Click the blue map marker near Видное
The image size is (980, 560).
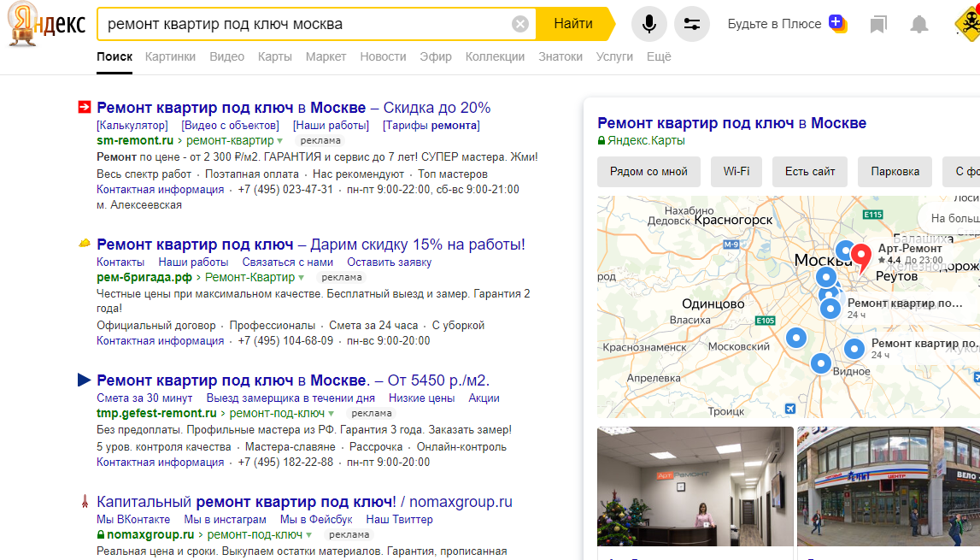pos(820,363)
